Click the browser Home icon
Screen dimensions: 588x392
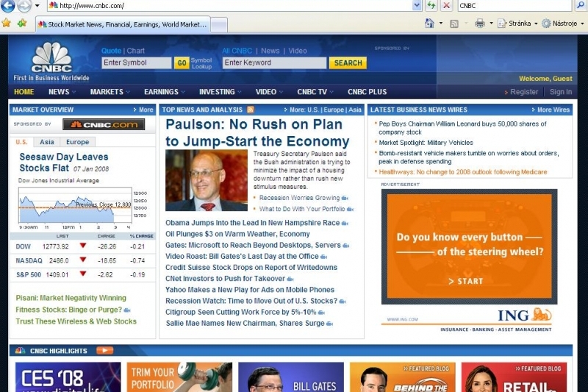(x=429, y=24)
